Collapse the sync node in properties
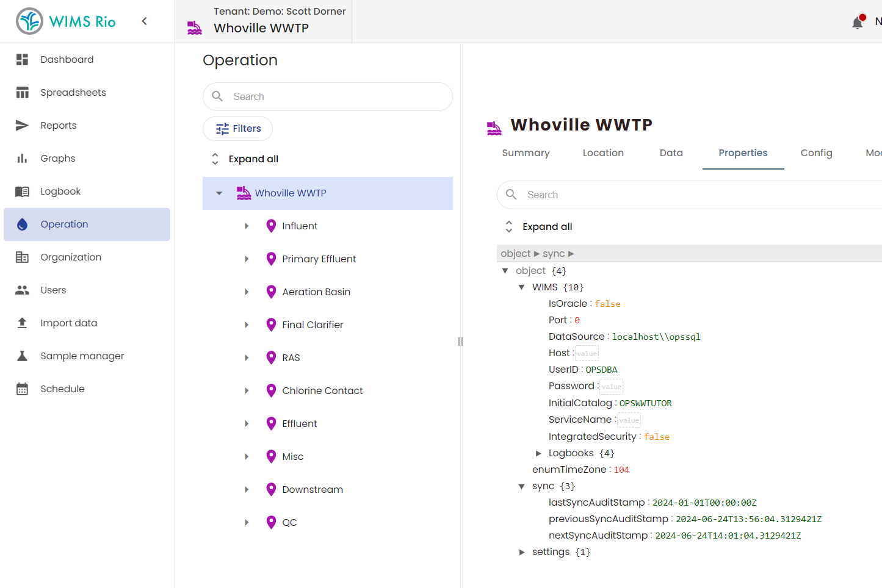The width and height of the screenshot is (882, 588). pos(522,486)
